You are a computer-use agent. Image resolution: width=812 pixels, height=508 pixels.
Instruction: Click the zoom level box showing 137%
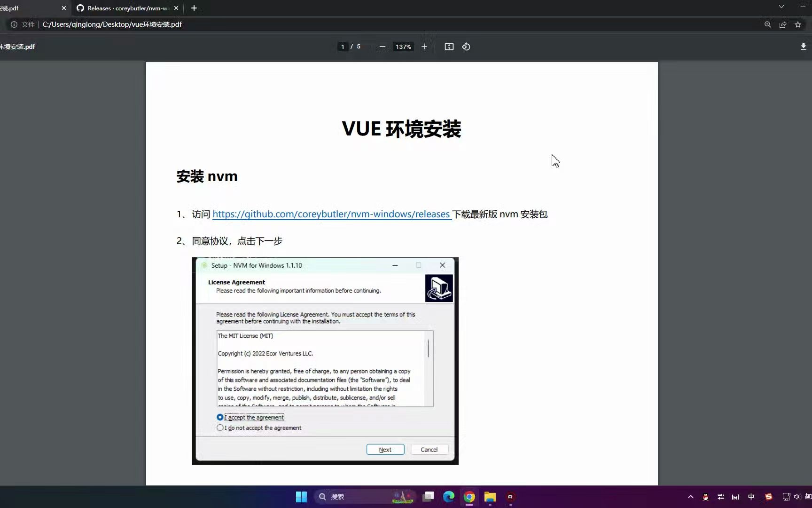[403, 47]
